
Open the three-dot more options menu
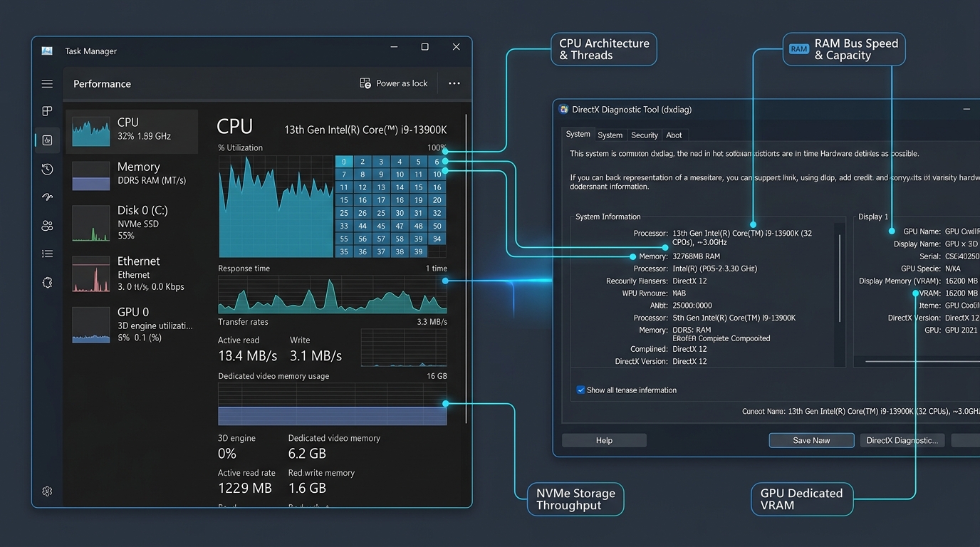[x=454, y=83]
